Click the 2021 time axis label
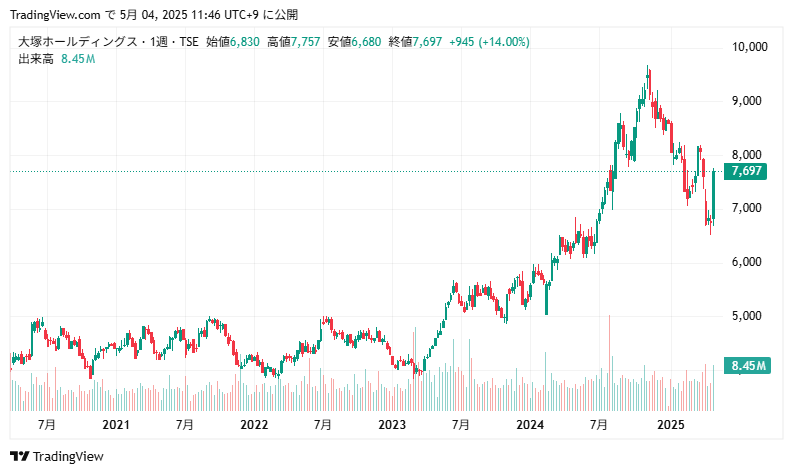 click(x=116, y=424)
